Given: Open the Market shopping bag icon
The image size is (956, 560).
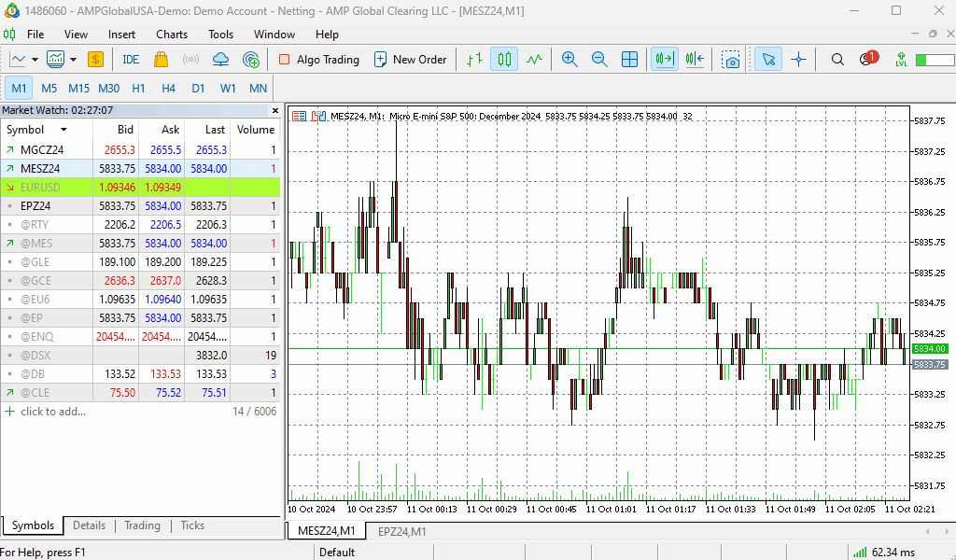Looking at the screenshot, I should [x=161, y=60].
